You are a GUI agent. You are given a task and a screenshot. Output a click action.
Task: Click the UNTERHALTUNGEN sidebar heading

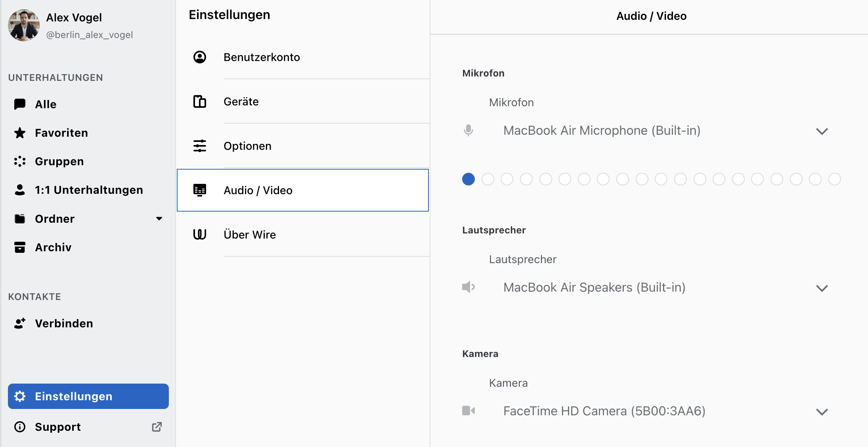point(55,78)
